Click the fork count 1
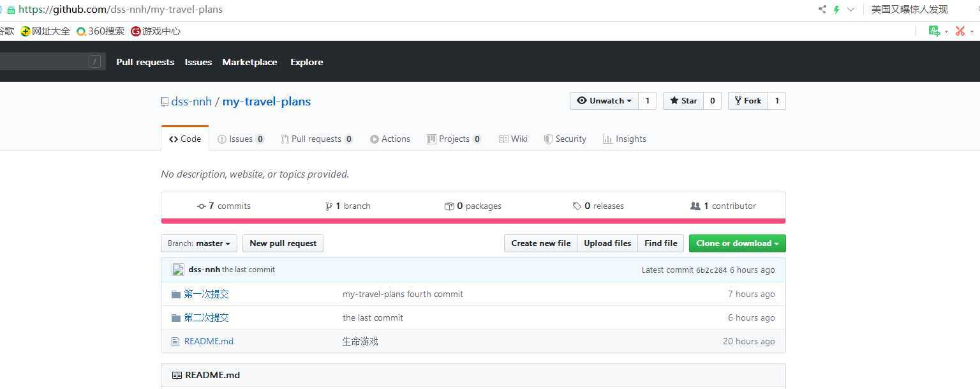The image size is (980, 389). click(x=776, y=101)
